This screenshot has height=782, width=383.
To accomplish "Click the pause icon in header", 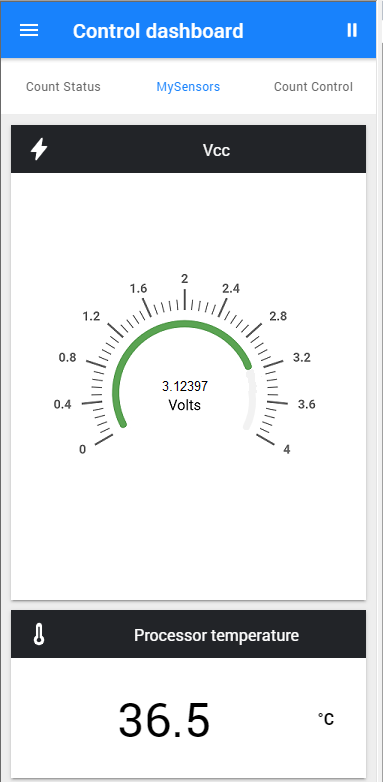I will pos(352,30).
